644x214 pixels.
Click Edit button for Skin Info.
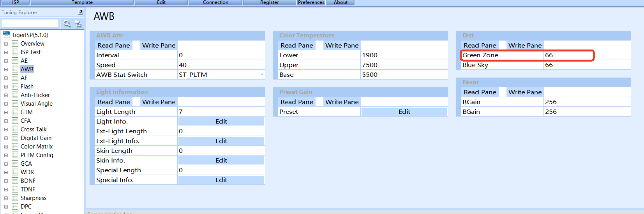pyautogui.click(x=221, y=160)
